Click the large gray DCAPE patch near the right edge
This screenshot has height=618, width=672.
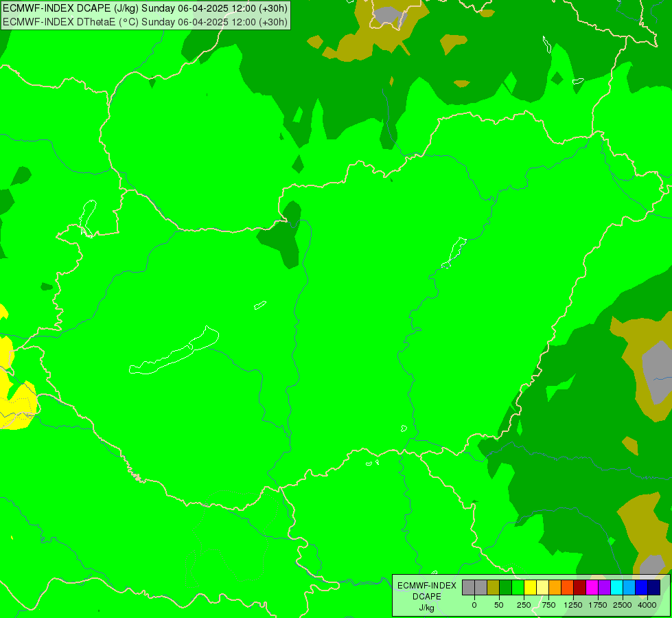point(658,372)
